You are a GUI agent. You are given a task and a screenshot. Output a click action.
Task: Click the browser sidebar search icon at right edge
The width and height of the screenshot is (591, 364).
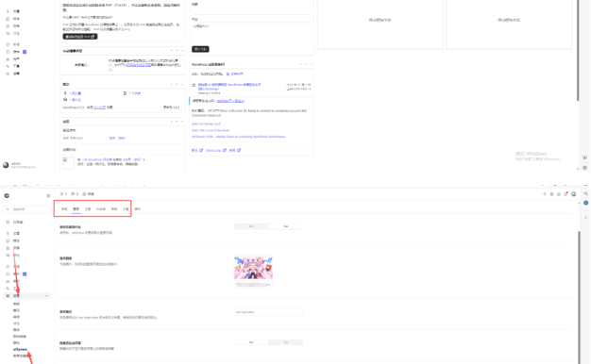point(585,193)
